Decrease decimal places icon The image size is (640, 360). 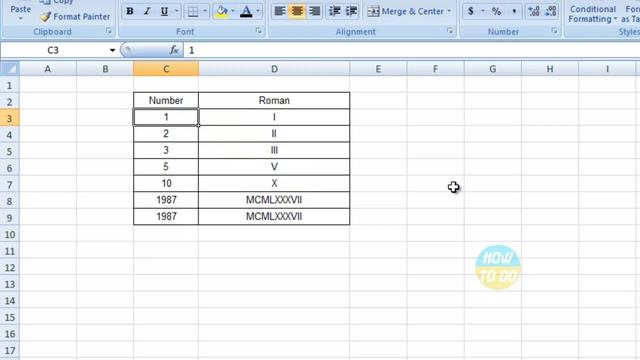(551, 11)
